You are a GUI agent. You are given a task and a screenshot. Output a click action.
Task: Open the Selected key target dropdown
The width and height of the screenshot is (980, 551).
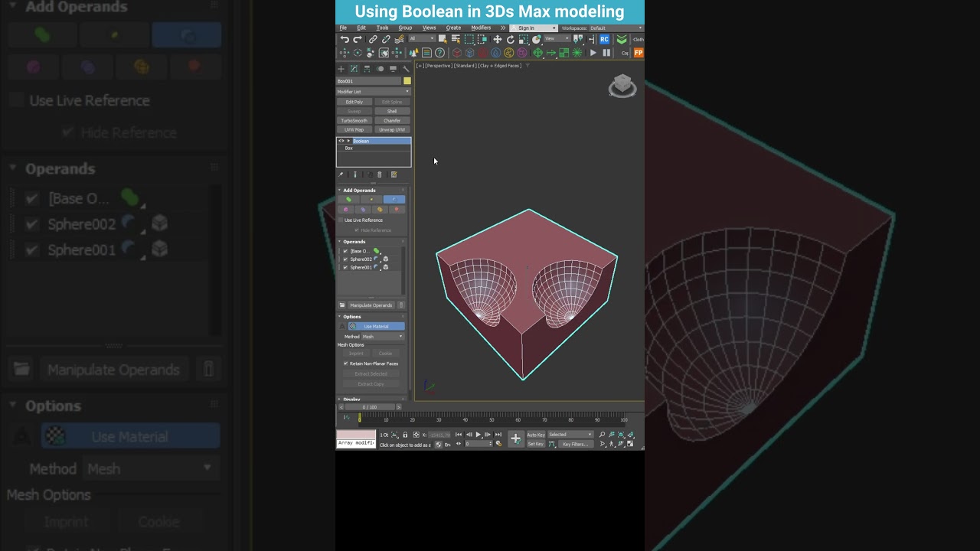coord(570,435)
